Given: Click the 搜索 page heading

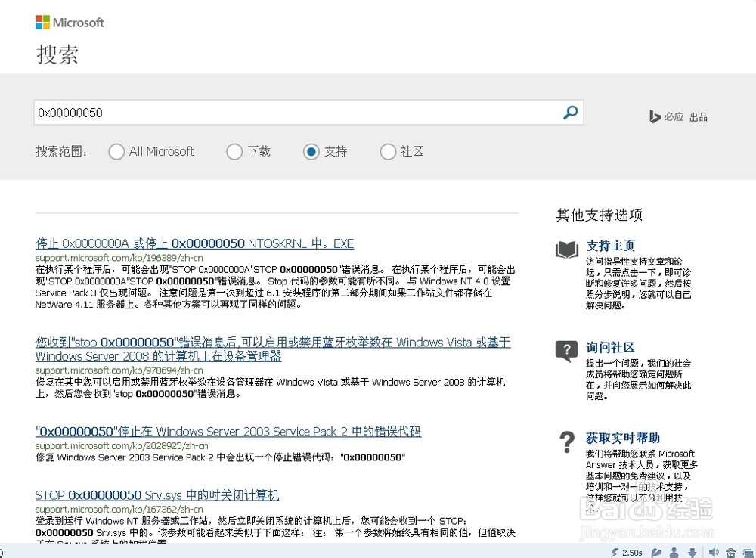Looking at the screenshot, I should coord(57,54).
